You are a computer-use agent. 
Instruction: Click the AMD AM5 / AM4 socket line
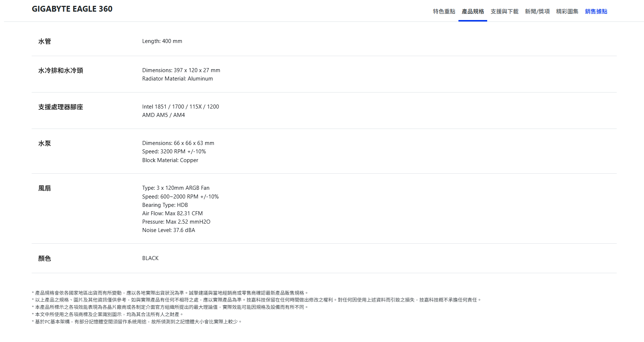click(x=163, y=115)
